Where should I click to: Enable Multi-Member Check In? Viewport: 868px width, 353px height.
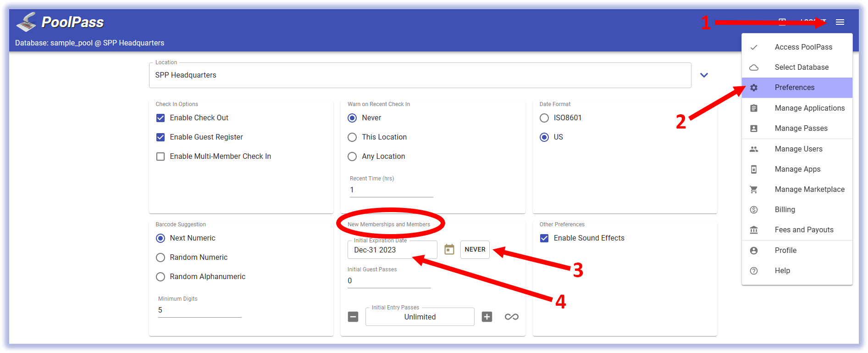[x=160, y=157]
